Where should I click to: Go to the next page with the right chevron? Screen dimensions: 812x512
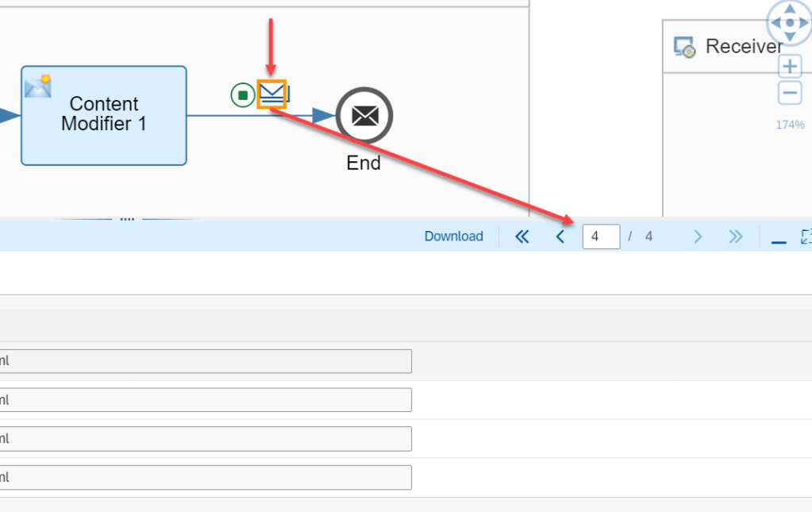tap(698, 237)
